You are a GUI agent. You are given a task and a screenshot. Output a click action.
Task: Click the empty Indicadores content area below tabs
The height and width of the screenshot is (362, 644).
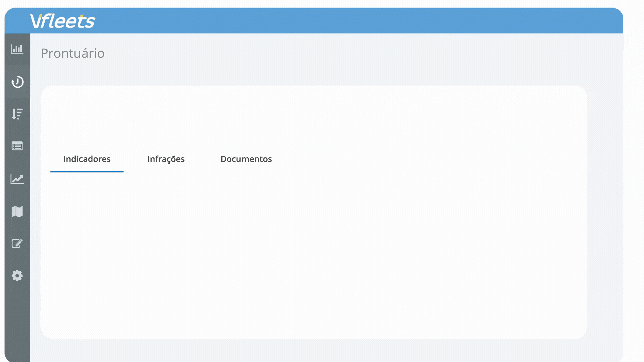[313, 255]
